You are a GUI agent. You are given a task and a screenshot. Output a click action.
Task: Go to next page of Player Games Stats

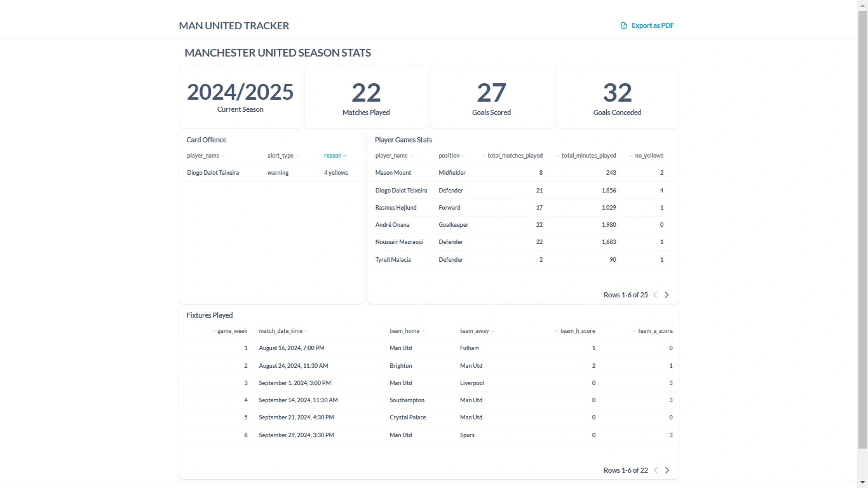point(667,295)
